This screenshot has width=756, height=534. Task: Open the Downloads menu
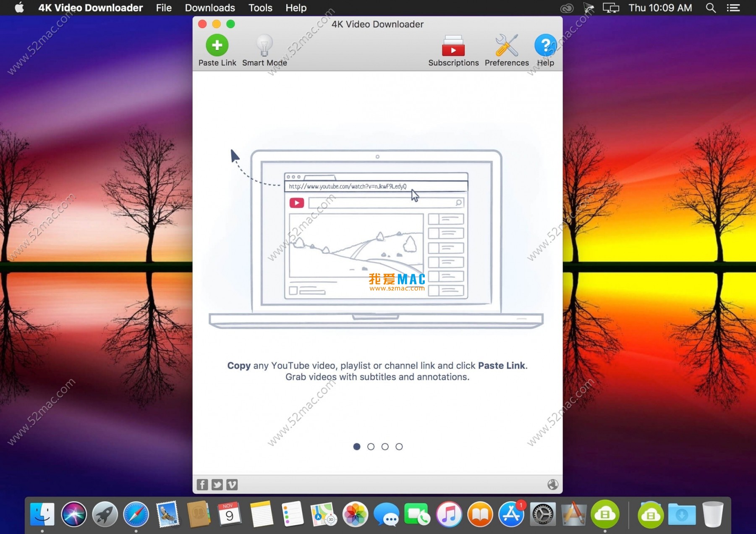(210, 8)
